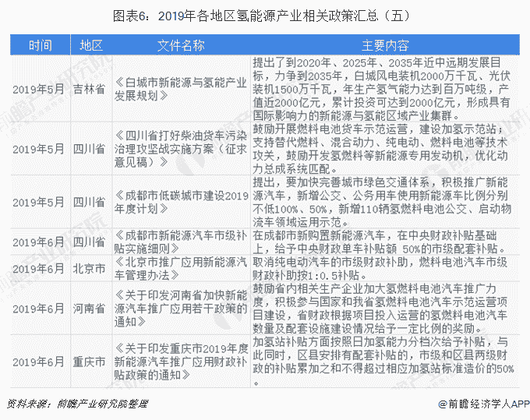Select file name '《成都市低碳城市建设2019年度计划》'
Viewport: 530px width, 420px height.
182,203
